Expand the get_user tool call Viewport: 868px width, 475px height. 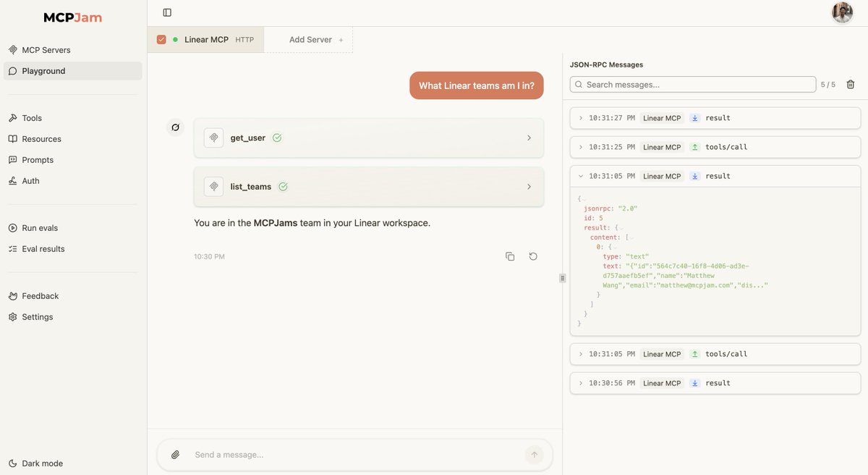click(x=529, y=138)
